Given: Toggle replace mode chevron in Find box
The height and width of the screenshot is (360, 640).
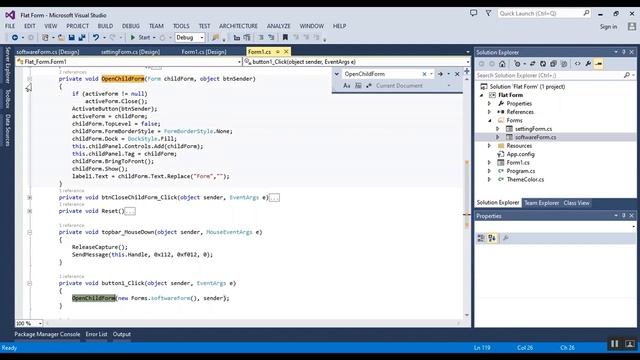Looking at the screenshot, I should tap(337, 74).
